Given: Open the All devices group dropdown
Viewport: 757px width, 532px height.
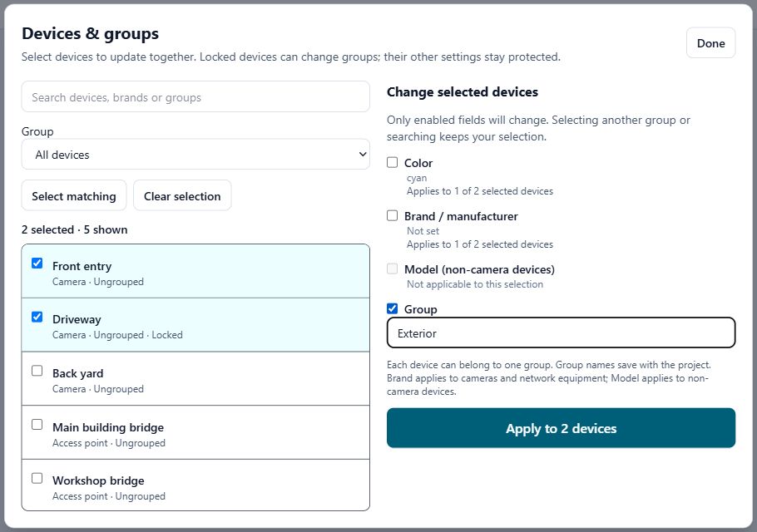Looking at the screenshot, I should [195, 155].
